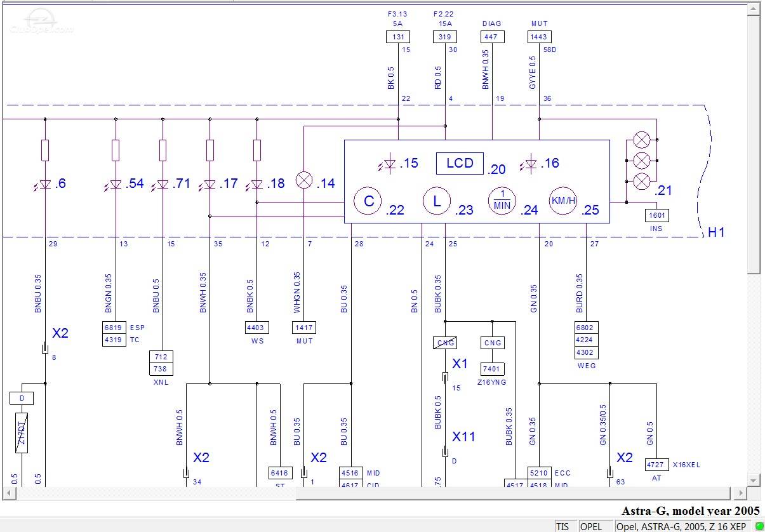
Task: Select the LCD display box .20
Action: [x=460, y=163]
